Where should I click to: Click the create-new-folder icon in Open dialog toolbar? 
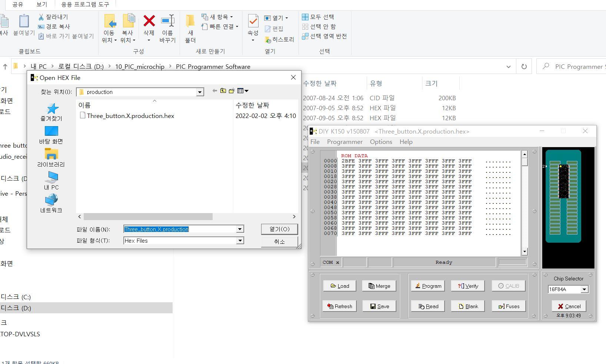pos(232,91)
